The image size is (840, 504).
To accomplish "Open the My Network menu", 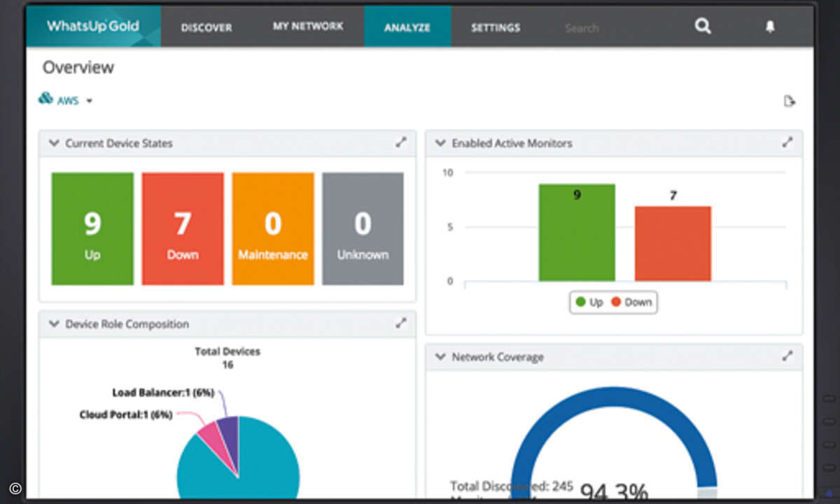I will (308, 27).
